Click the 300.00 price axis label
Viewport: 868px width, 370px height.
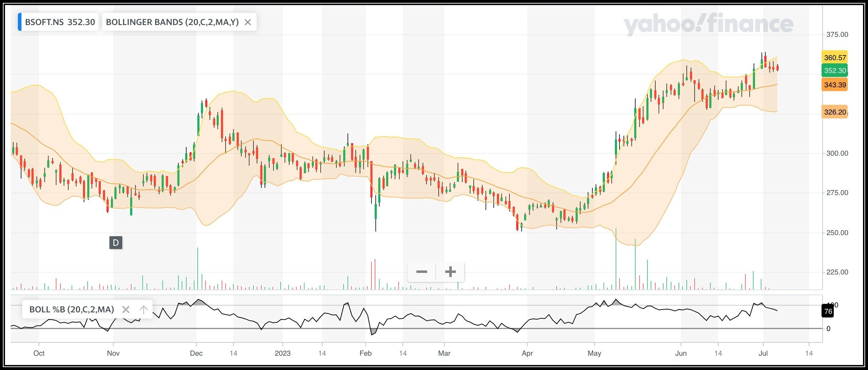pyautogui.click(x=837, y=153)
